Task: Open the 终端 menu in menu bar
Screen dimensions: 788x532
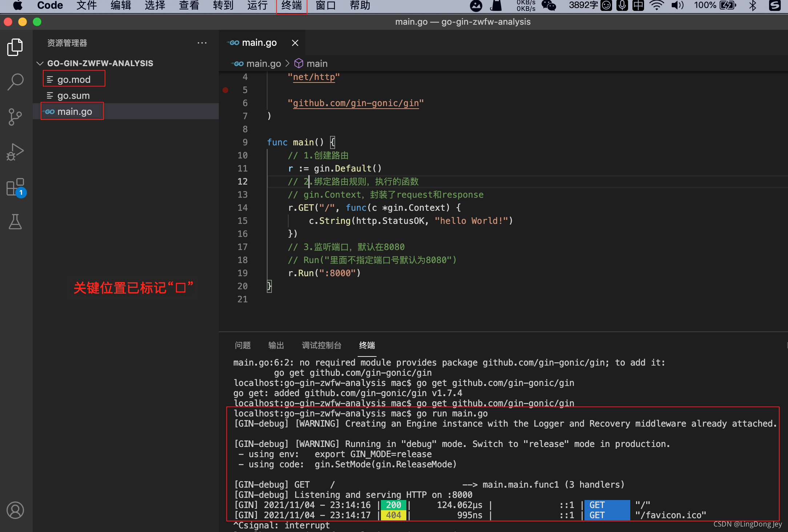Action: [292, 5]
